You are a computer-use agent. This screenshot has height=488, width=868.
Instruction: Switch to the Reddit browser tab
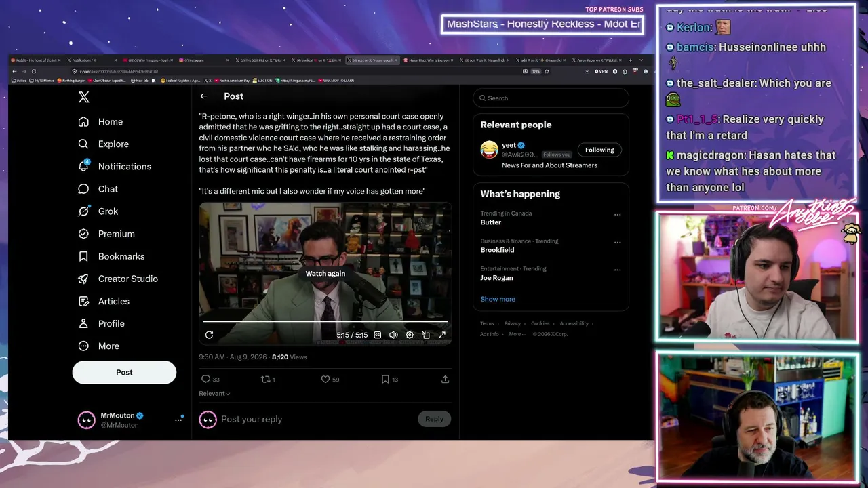[37, 60]
